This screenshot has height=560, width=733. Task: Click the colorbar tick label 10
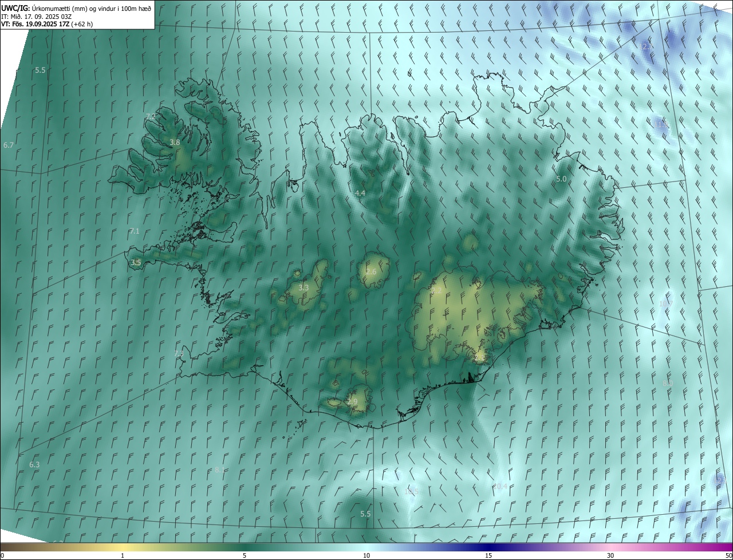coord(366,555)
